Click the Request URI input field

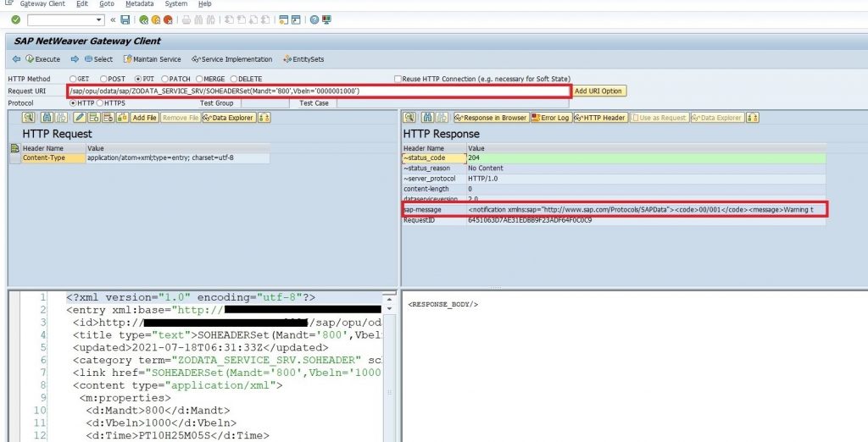[x=319, y=91]
